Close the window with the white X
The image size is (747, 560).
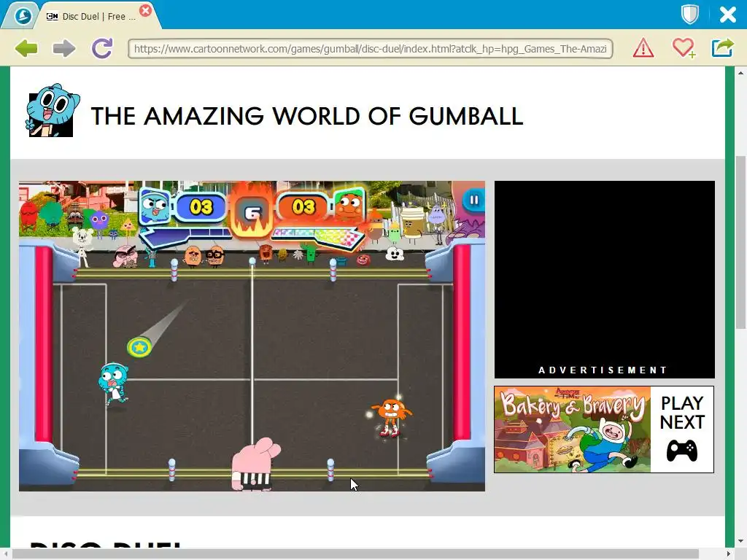coord(727,15)
